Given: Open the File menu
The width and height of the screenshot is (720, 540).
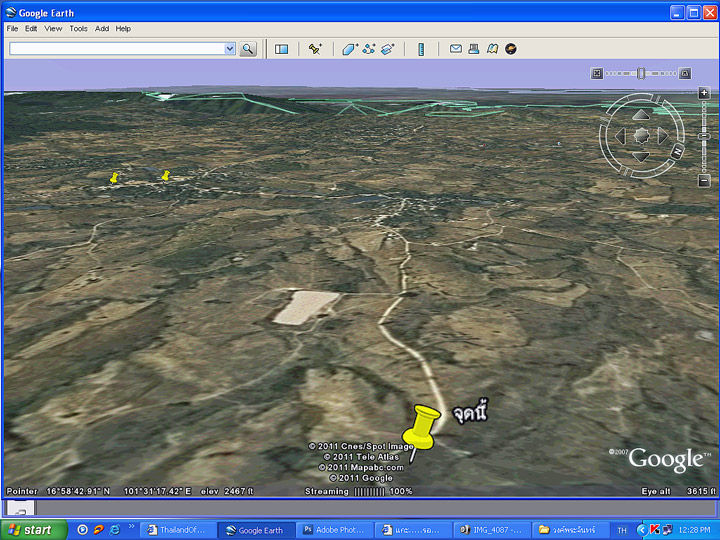Looking at the screenshot, I should (13, 29).
